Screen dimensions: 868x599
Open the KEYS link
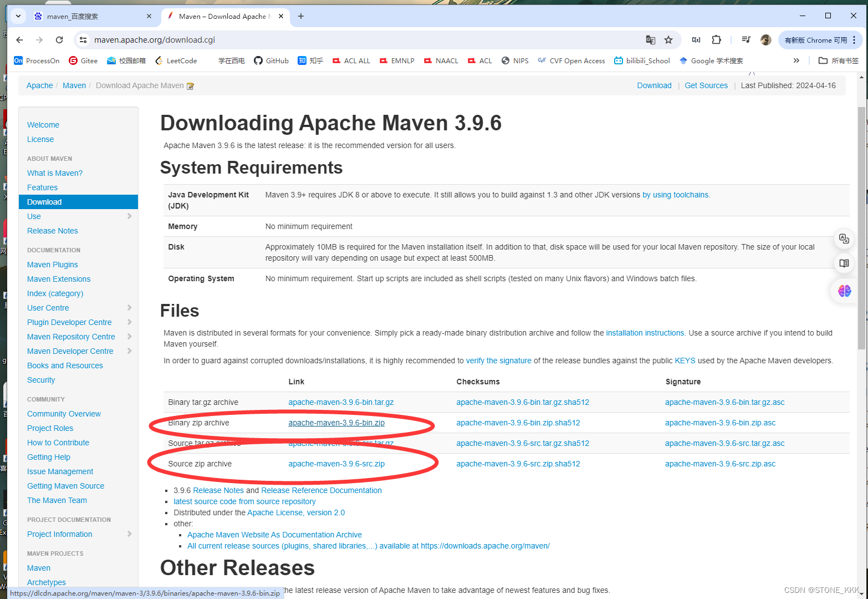(x=685, y=361)
